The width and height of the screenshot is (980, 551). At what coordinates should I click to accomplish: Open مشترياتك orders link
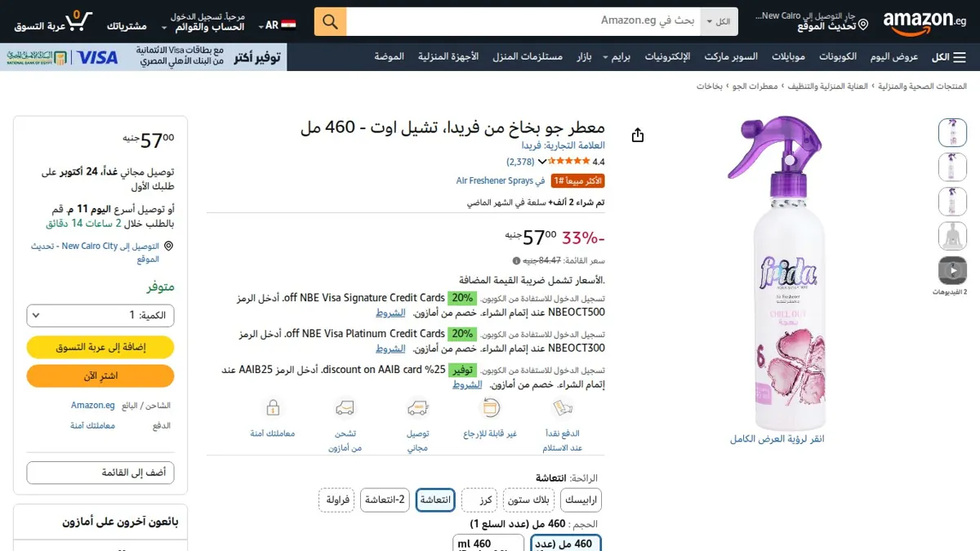pyautogui.click(x=127, y=26)
